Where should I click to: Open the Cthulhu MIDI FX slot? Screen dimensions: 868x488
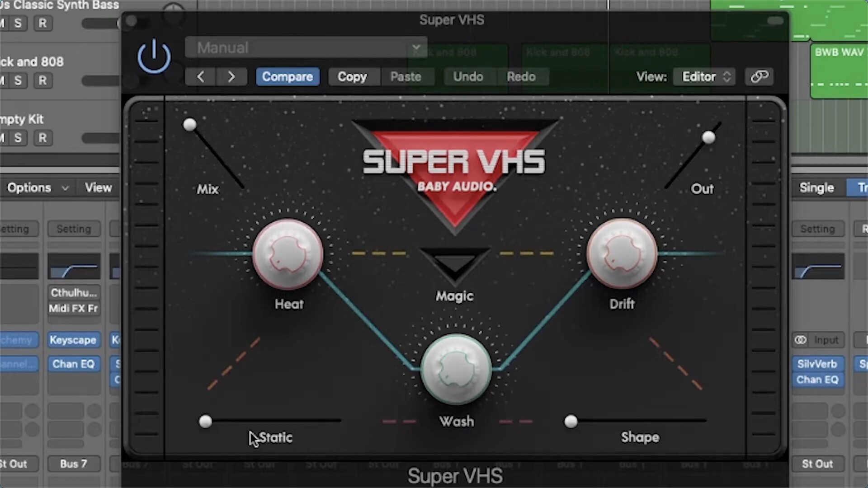click(x=74, y=293)
